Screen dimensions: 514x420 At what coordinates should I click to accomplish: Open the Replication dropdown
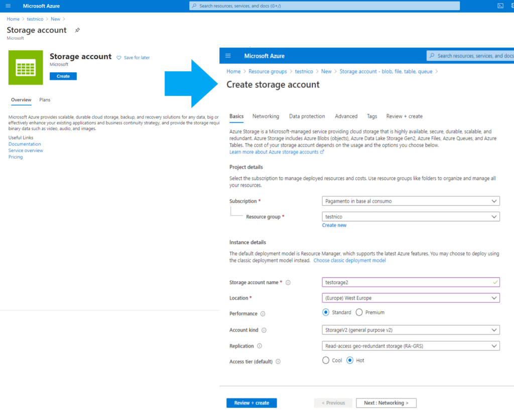(411, 346)
